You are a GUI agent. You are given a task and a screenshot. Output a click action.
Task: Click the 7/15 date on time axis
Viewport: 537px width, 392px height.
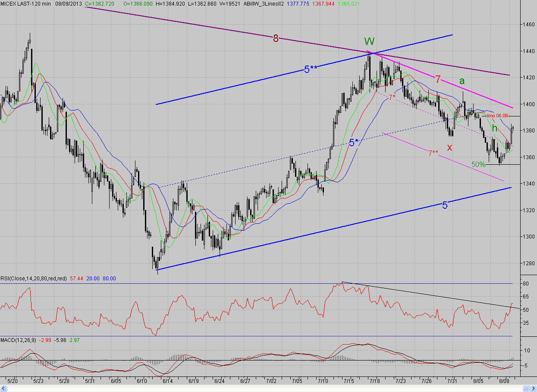(x=349, y=381)
